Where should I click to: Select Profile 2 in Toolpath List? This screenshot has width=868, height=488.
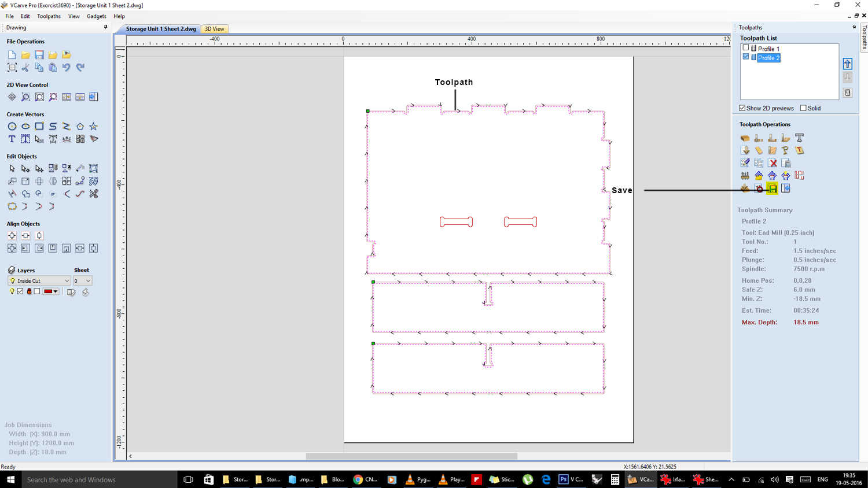(x=768, y=58)
